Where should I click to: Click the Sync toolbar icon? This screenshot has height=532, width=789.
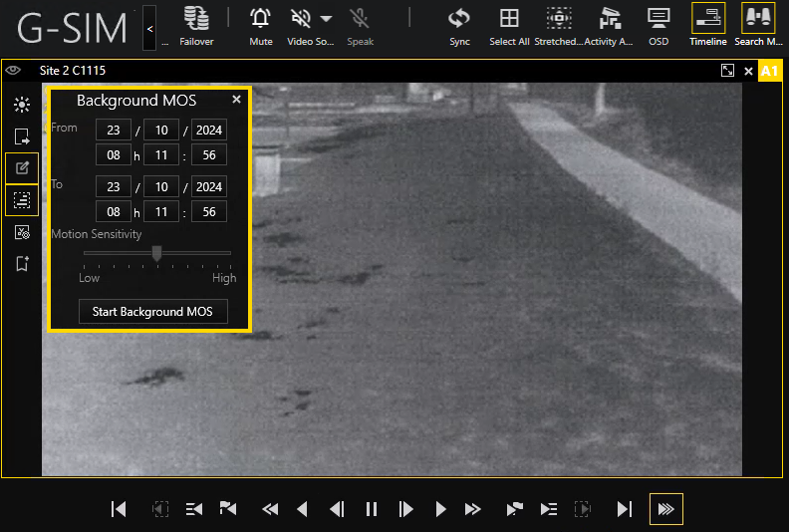tap(459, 19)
